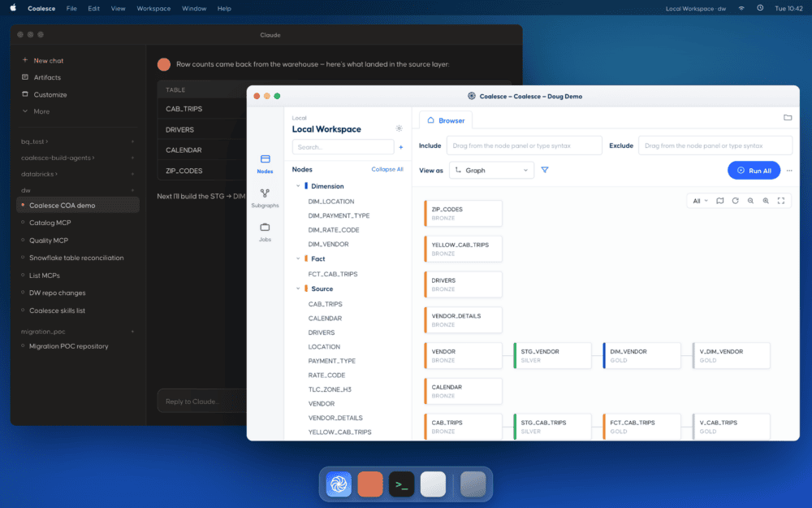Screen dimensions: 812x508
Task: Zoom in on the graph
Action: [766, 201]
